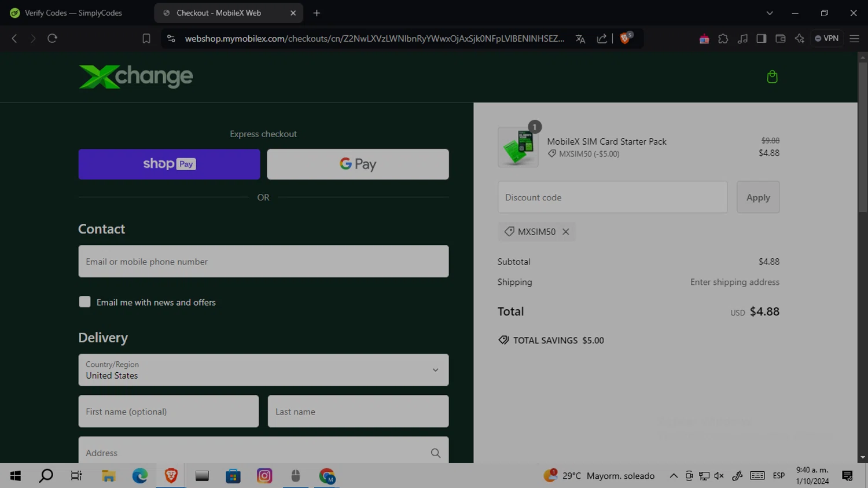Pay with Shop Pay button
Image resolution: width=868 pixels, height=488 pixels.
point(169,164)
